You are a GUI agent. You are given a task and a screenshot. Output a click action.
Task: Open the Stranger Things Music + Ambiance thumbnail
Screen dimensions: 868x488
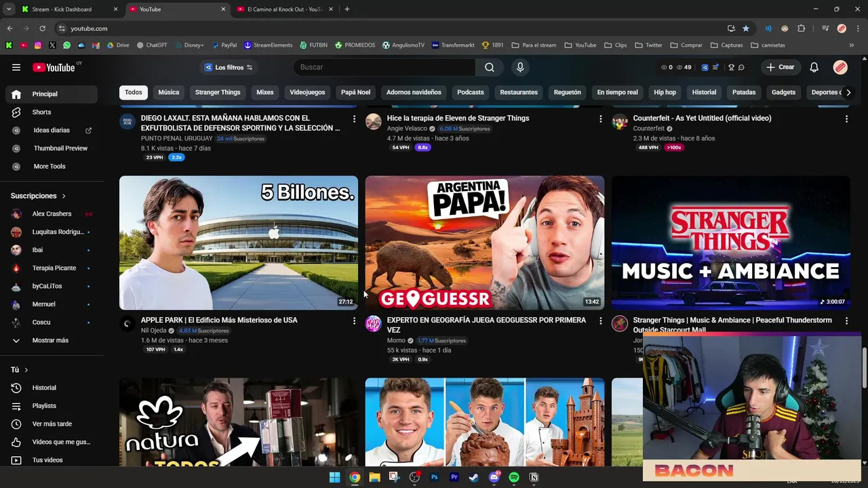(731, 243)
